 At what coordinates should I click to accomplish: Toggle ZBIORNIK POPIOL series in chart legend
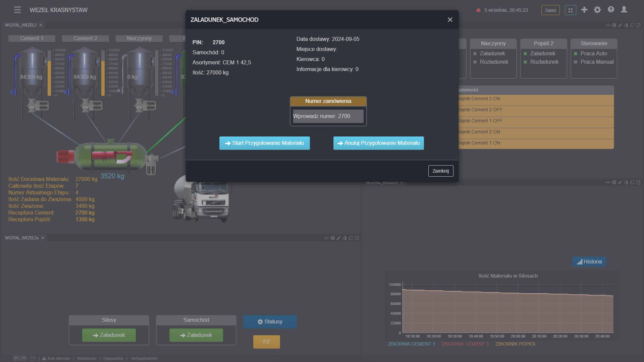516,344
